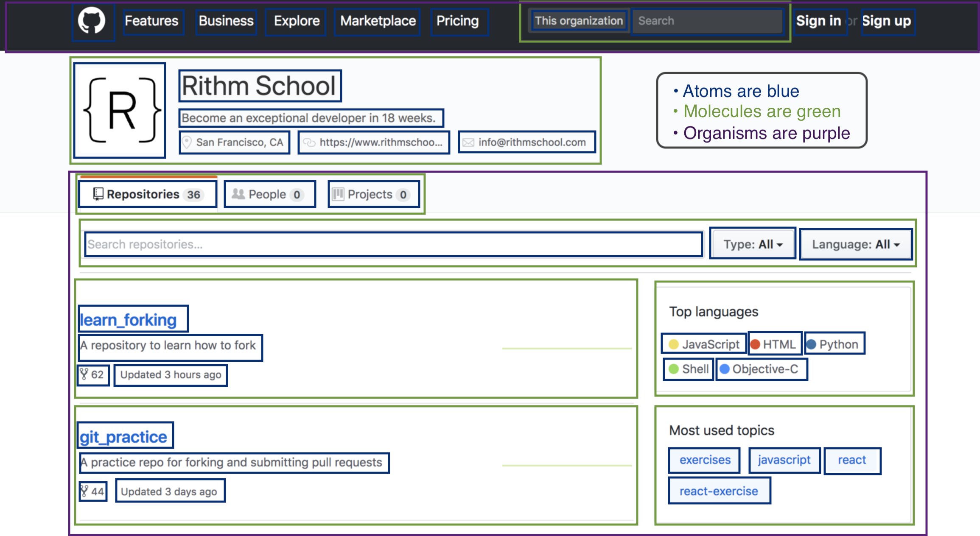
Task: Click the This organization search scope
Action: coord(578,21)
